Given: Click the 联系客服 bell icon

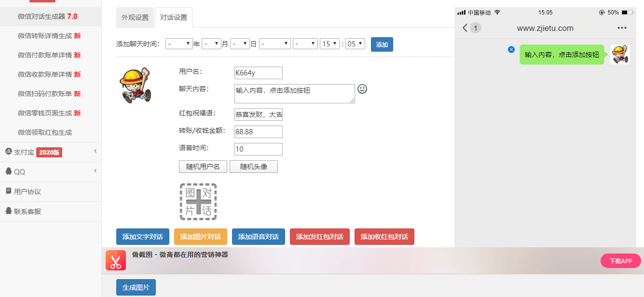Looking at the screenshot, I should click(x=8, y=211).
